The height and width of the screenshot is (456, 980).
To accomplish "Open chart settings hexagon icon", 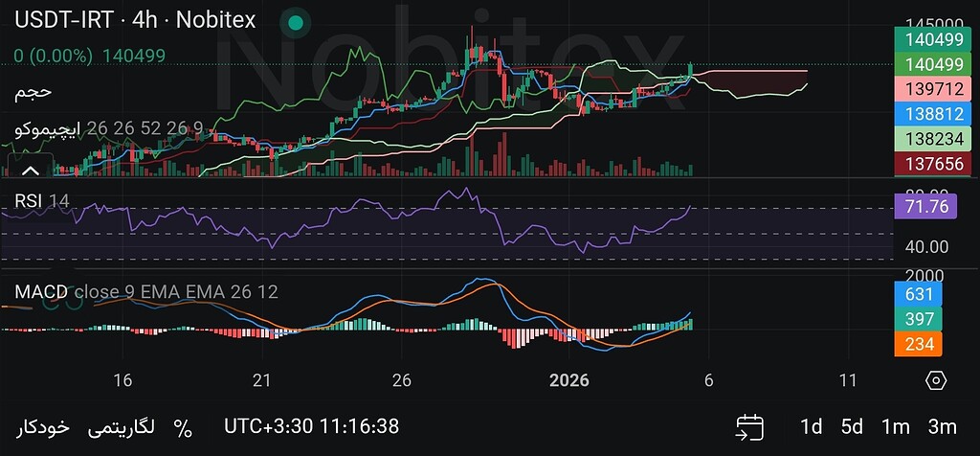I will click(936, 380).
